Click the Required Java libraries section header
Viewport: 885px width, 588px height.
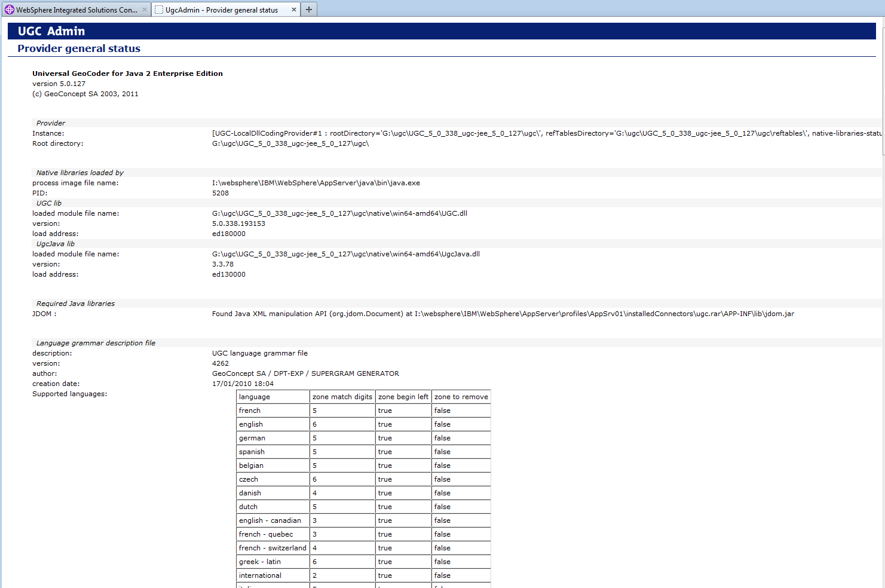pyautogui.click(x=75, y=304)
